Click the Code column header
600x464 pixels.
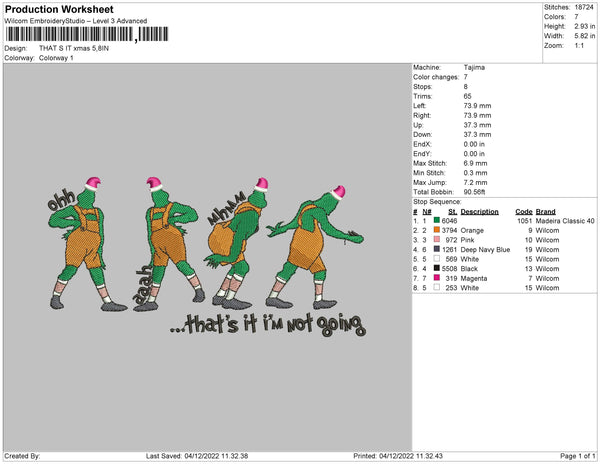coord(523,211)
